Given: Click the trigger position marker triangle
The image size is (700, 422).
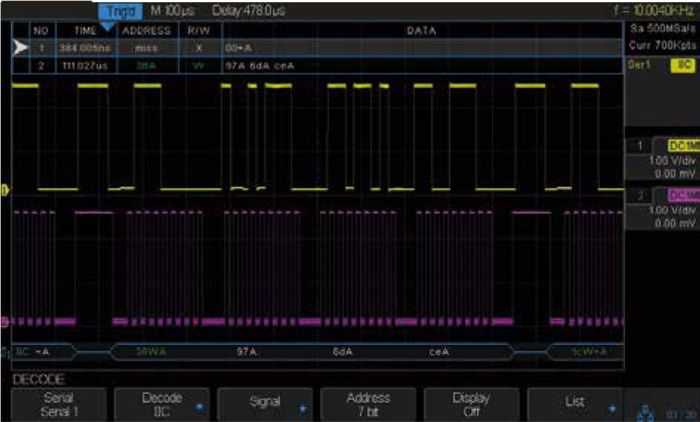Looking at the screenshot, I should [x=107, y=27].
